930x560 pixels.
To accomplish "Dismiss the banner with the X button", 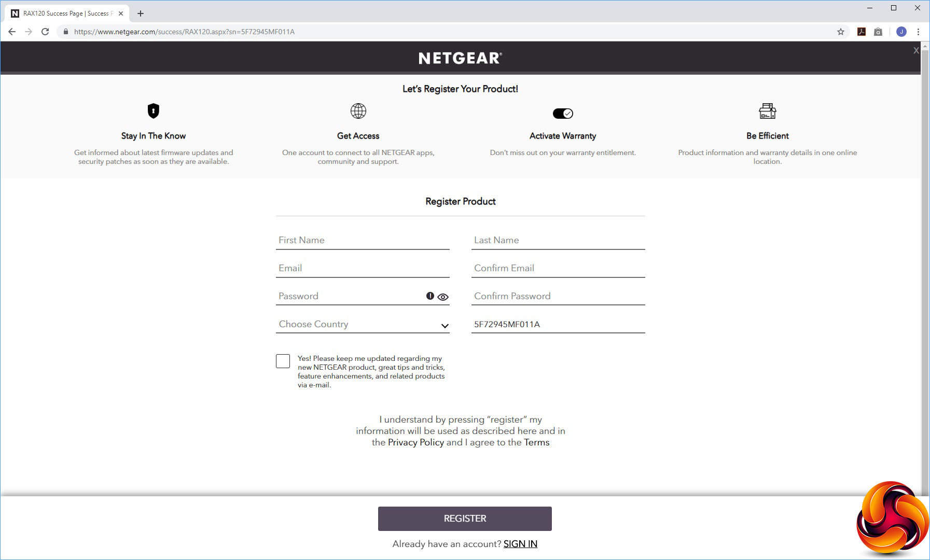I will [916, 50].
